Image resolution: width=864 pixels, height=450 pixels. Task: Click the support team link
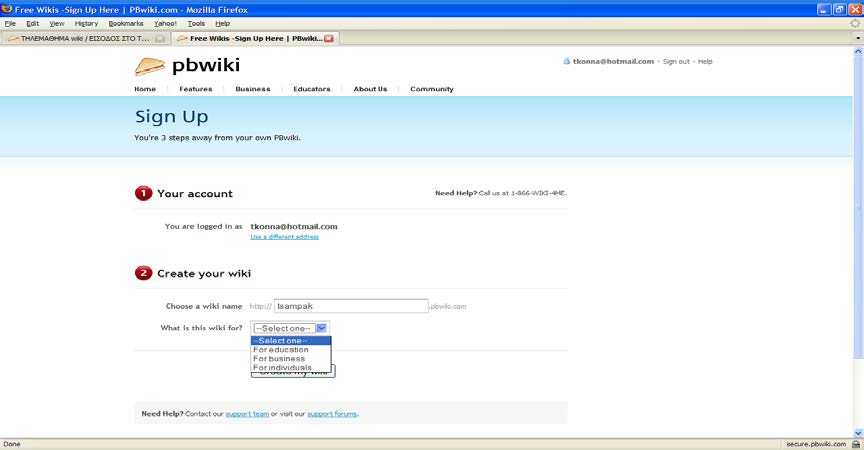(247, 414)
